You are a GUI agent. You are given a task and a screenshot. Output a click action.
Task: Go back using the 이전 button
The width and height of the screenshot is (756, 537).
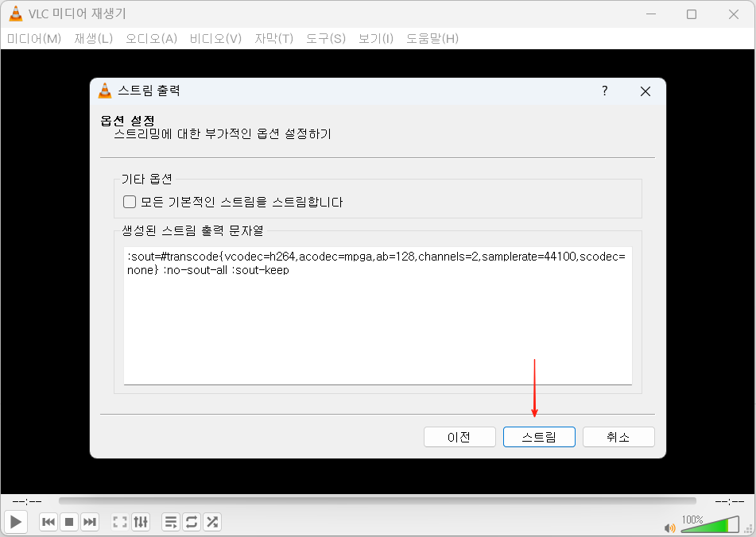[x=459, y=436]
